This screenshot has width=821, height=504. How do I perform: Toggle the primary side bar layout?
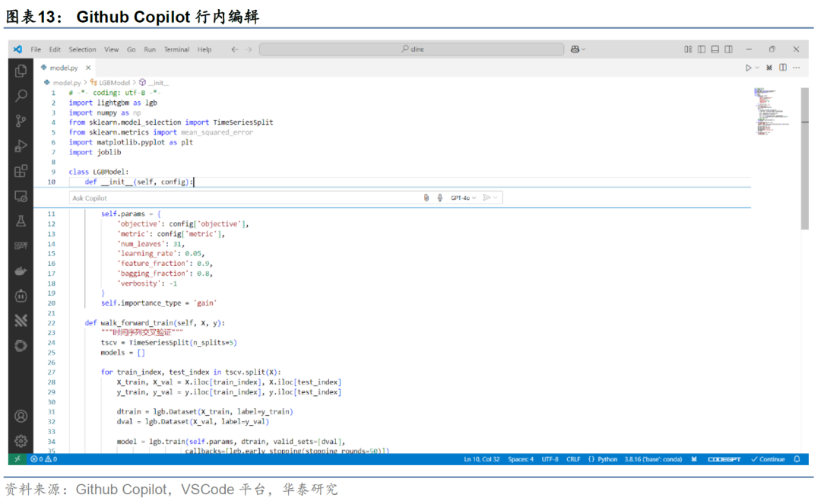[701, 49]
